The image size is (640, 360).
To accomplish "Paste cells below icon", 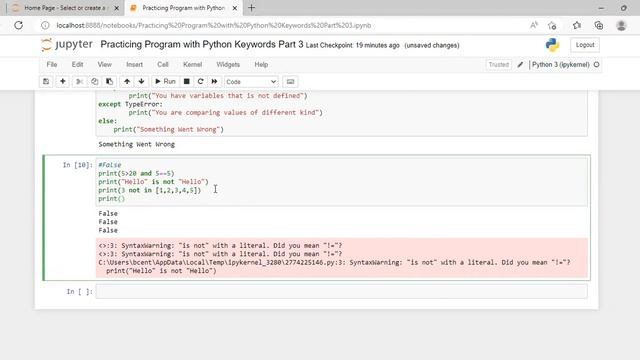I will coord(109,82).
